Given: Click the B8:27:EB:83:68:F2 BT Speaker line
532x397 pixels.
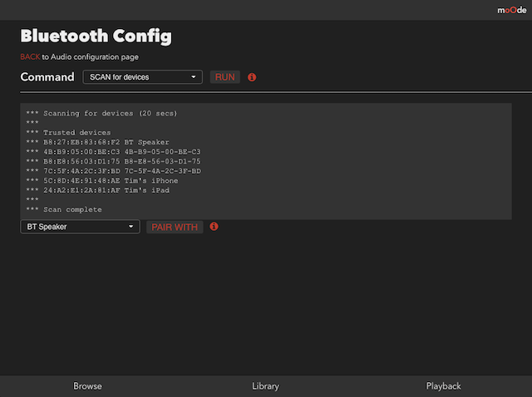Looking at the screenshot, I should tap(97, 142).
